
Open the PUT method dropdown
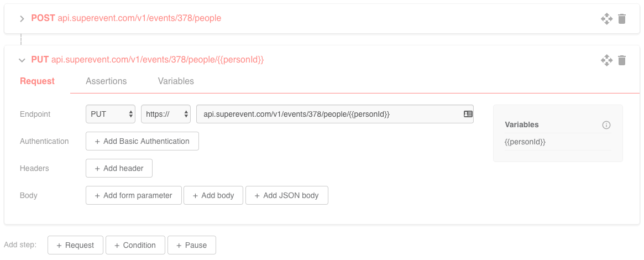[111, 114]
